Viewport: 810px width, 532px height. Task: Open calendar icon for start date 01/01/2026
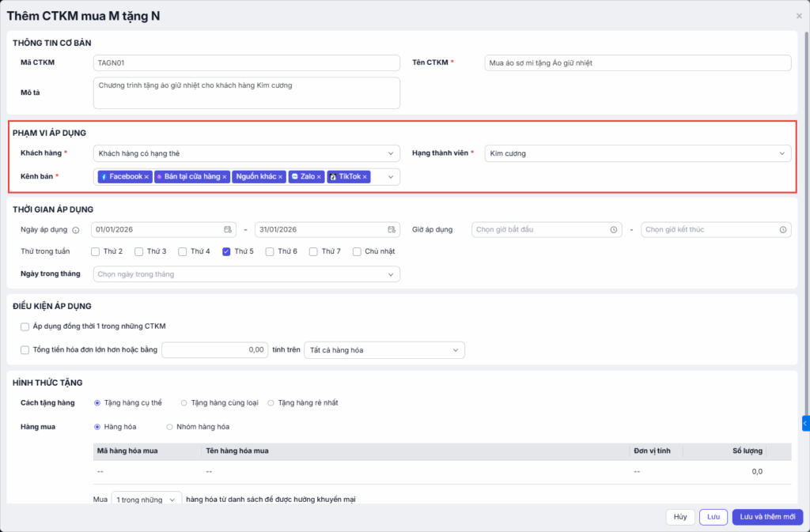(228, 230)
